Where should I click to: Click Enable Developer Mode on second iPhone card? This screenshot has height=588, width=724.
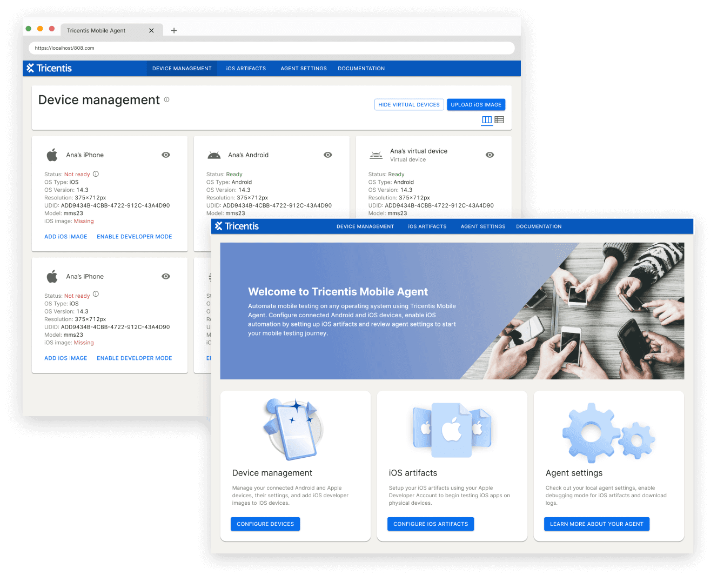point(135,358)
